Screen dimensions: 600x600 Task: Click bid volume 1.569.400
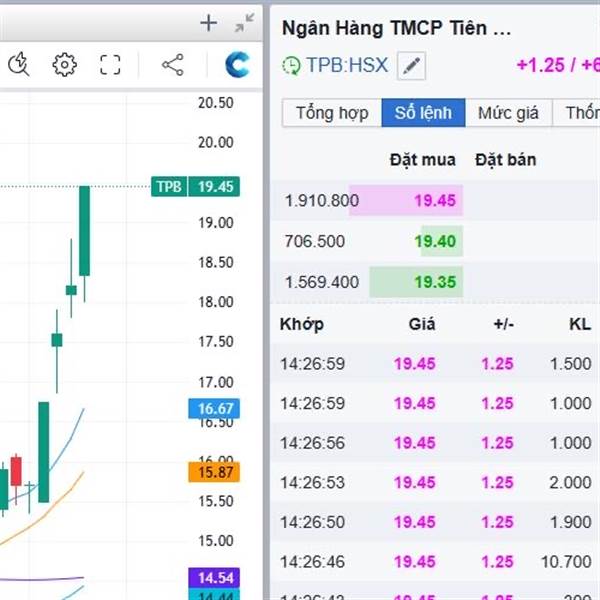click(x=322, y=282)
